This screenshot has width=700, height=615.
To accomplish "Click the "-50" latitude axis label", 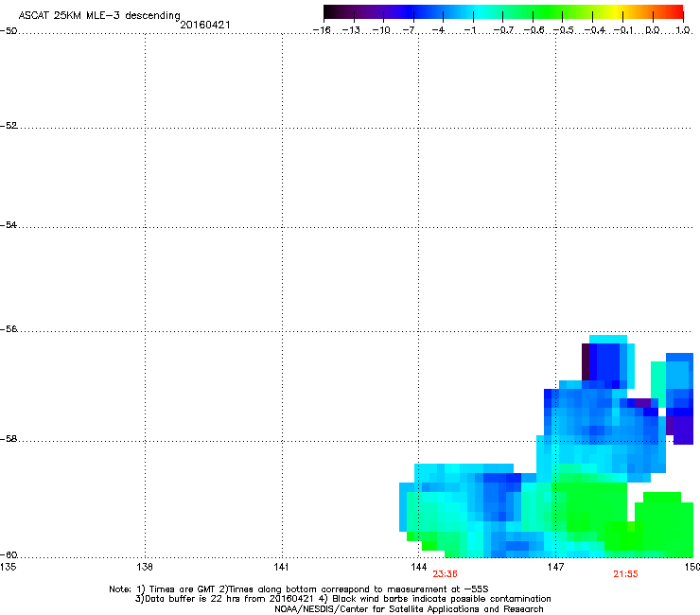I will pos(9,31).
